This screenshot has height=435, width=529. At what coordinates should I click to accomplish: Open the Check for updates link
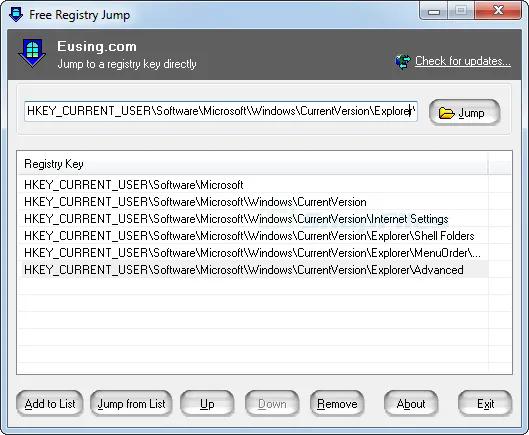pos(463,61)
